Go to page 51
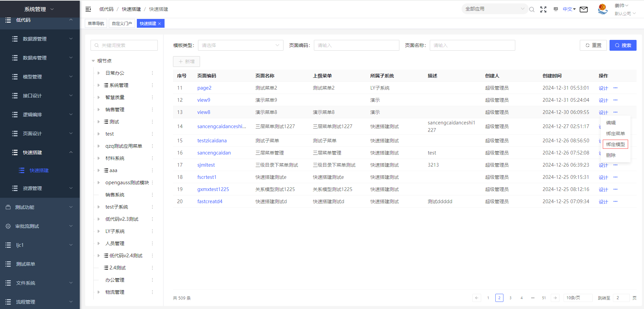644x309 pixels. (544, 298)
